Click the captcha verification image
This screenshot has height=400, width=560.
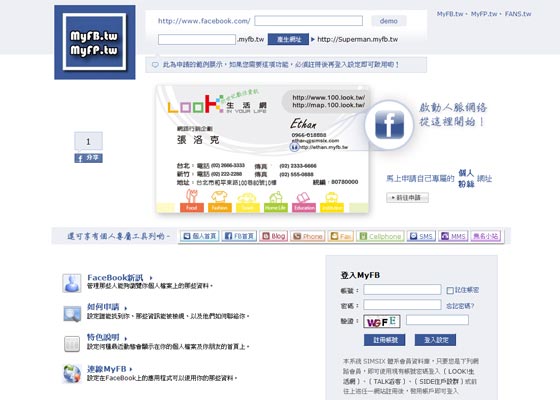click(382, 321)
